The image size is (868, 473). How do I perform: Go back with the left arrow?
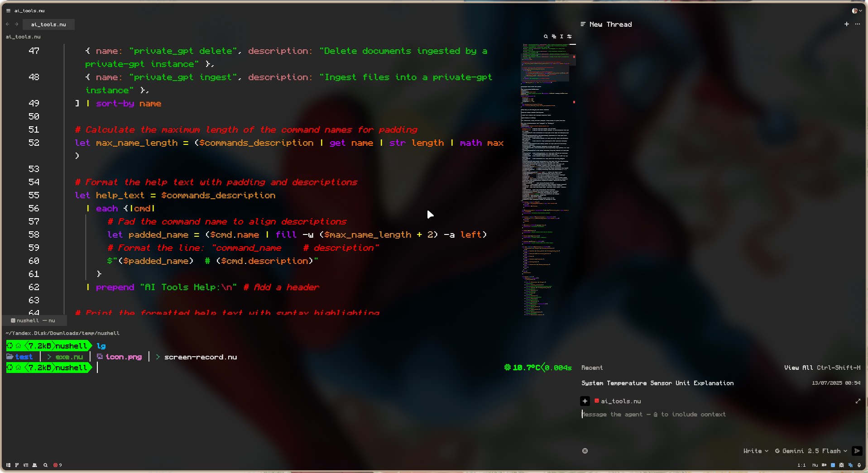point(8,24)
